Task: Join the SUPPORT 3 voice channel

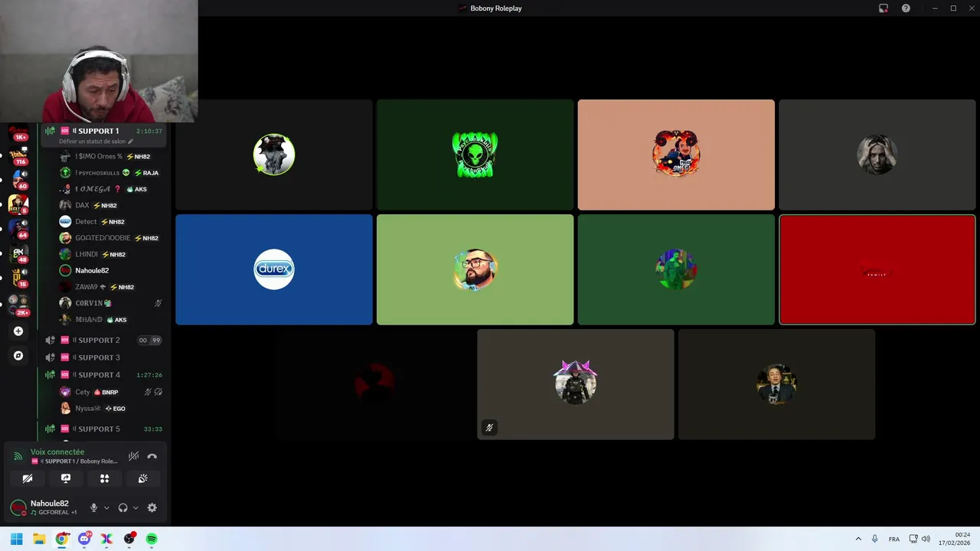Action: pos(103,357)
